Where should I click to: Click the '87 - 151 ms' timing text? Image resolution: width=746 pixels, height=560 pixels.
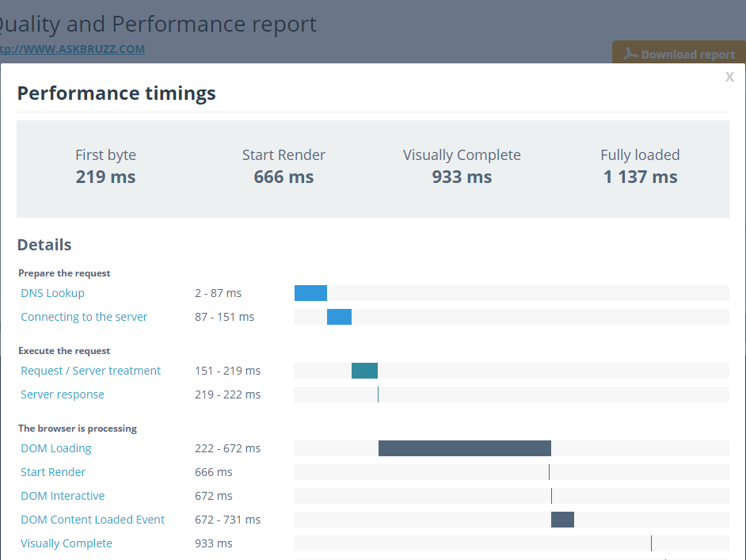coord(225,317)
